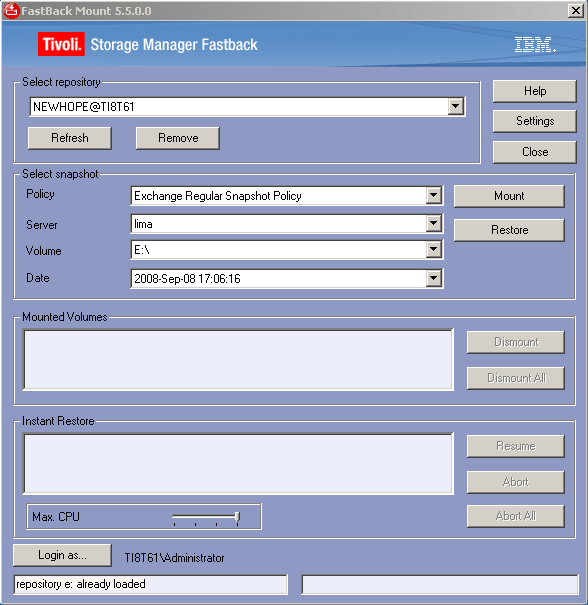
Task: Click the Tivoli logo in the banner
Action: point(61,44)
